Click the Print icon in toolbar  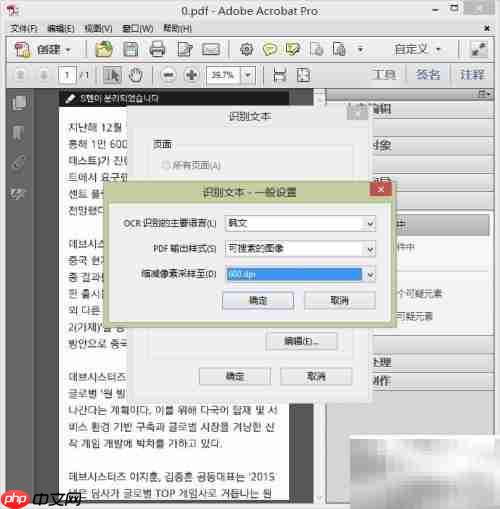tap(157, 49)
